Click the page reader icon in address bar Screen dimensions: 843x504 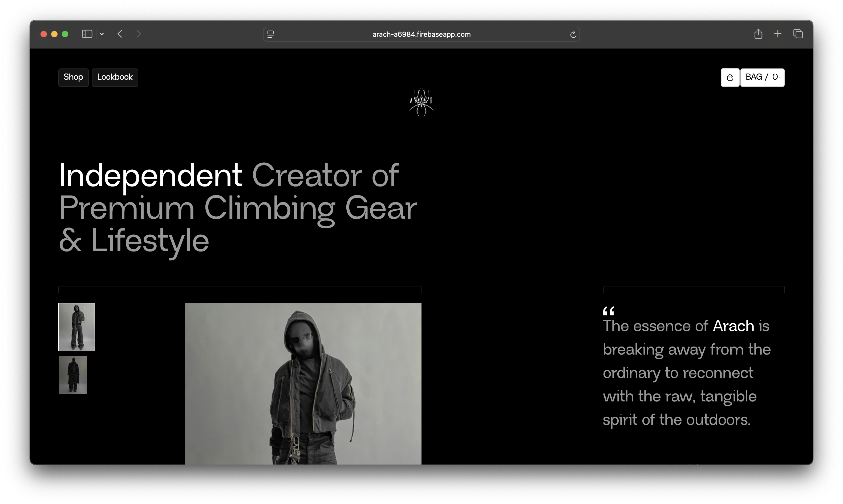click(x=270, y=34)
